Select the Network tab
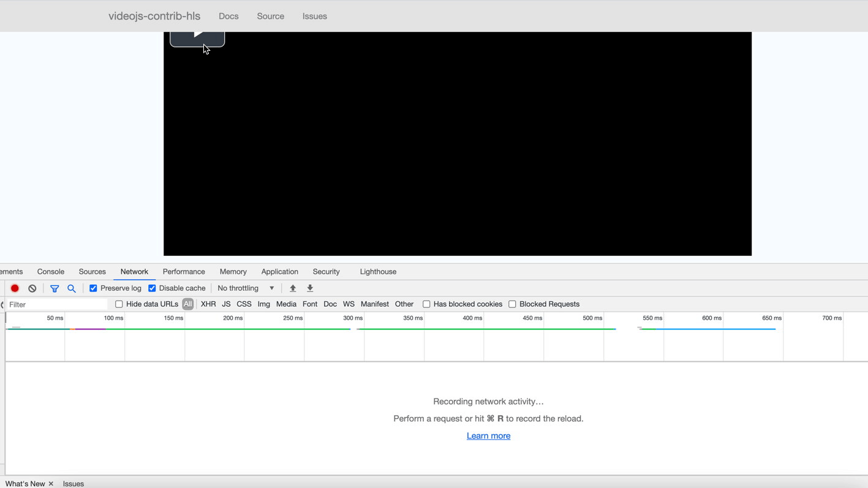The width and height of the screenshot is (868, 488). coord(134,272)
